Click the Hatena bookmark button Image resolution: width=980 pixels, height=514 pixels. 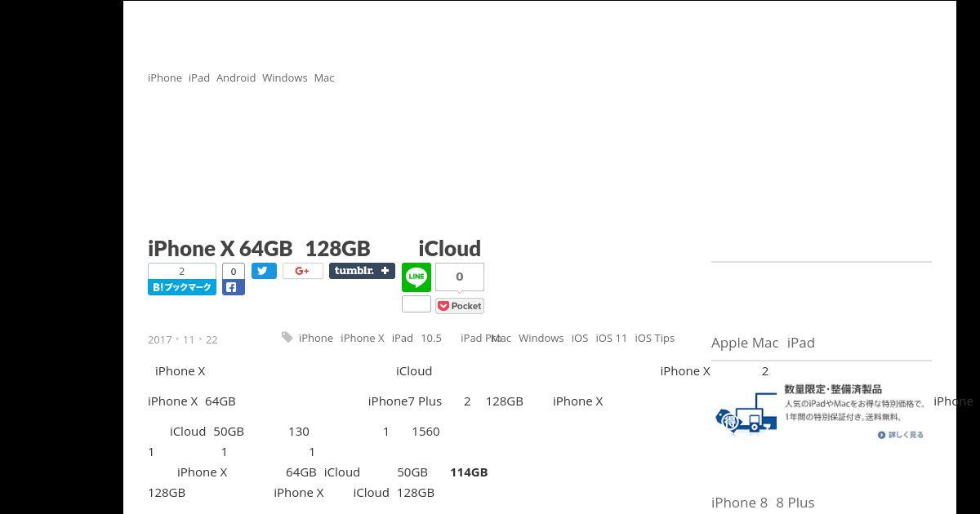pos(181,287)
